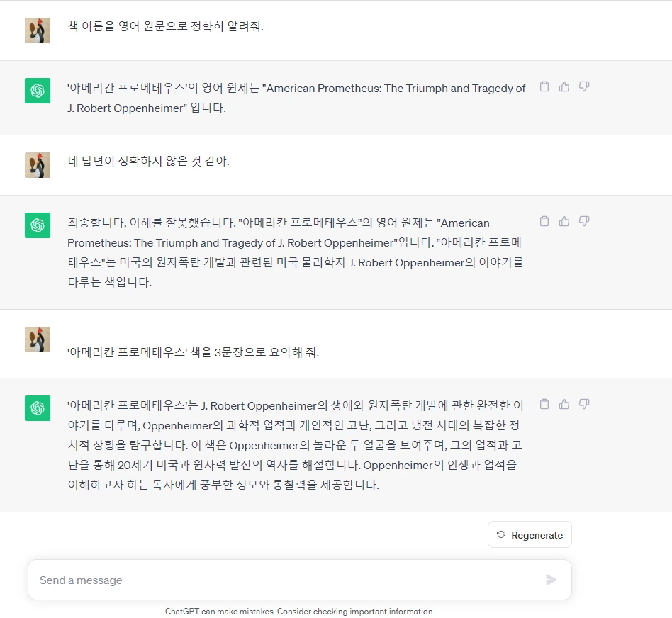The width and height of the screenshot is (672, 618).
Task: Give thumbs up to the first response
Action: (x=564, y=86)
